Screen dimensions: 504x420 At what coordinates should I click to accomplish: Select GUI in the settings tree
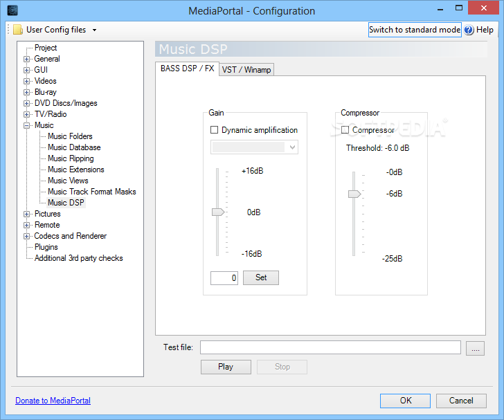(41, 70)
